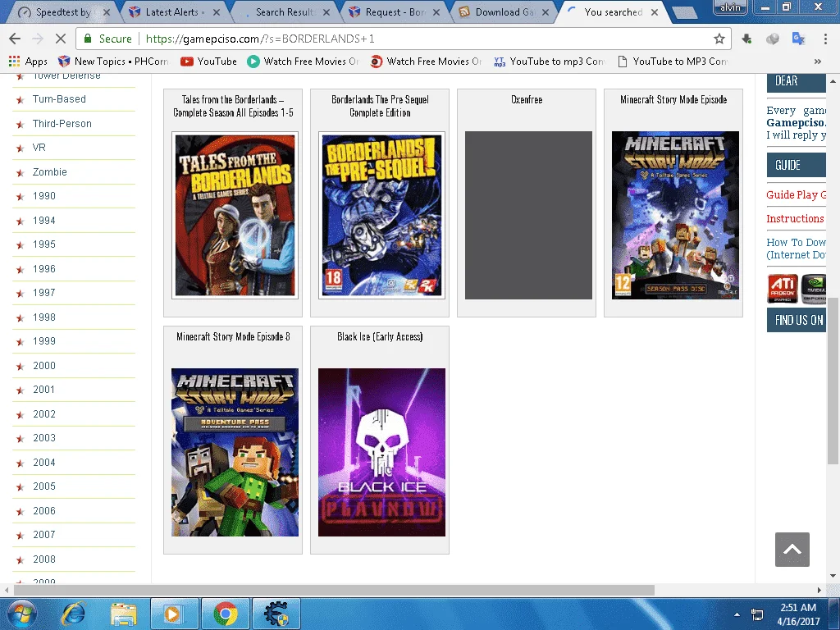
Task: Click the ATI Radeon logo
Action: click(782, 288)
